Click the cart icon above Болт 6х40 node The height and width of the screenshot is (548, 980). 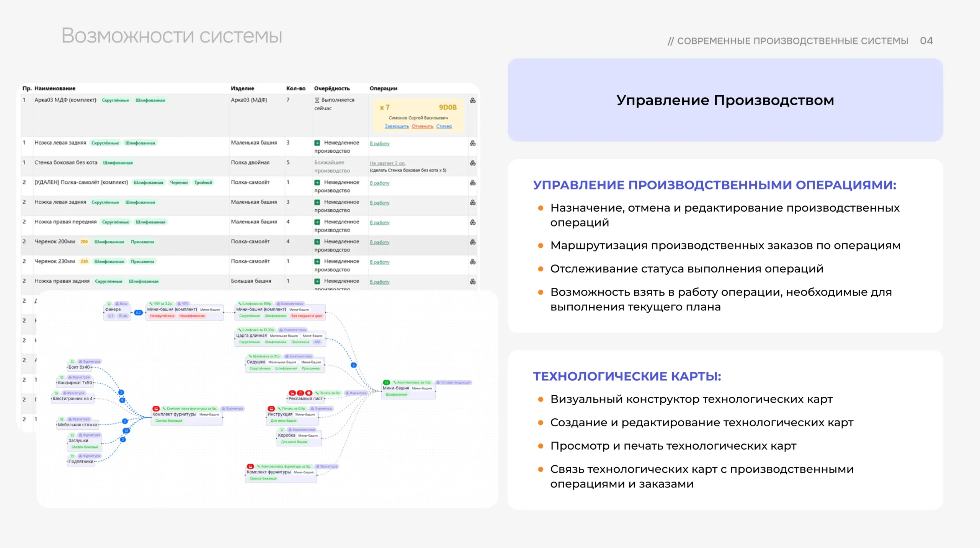point(72,361)
